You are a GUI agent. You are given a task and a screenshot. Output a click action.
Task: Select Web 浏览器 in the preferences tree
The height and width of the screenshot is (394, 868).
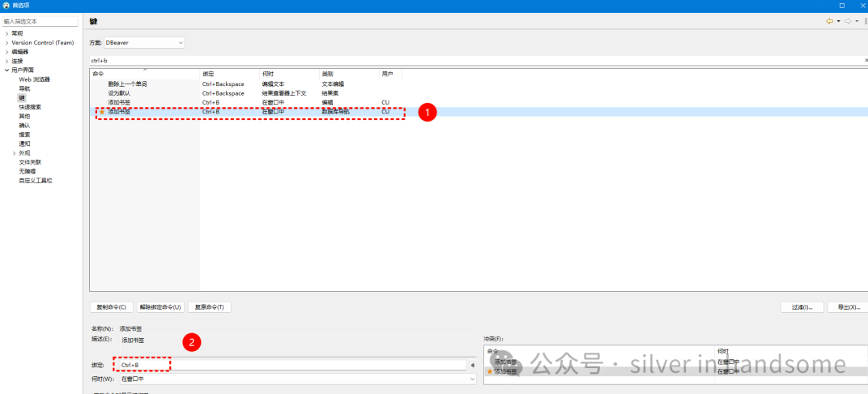click(34, 79)
